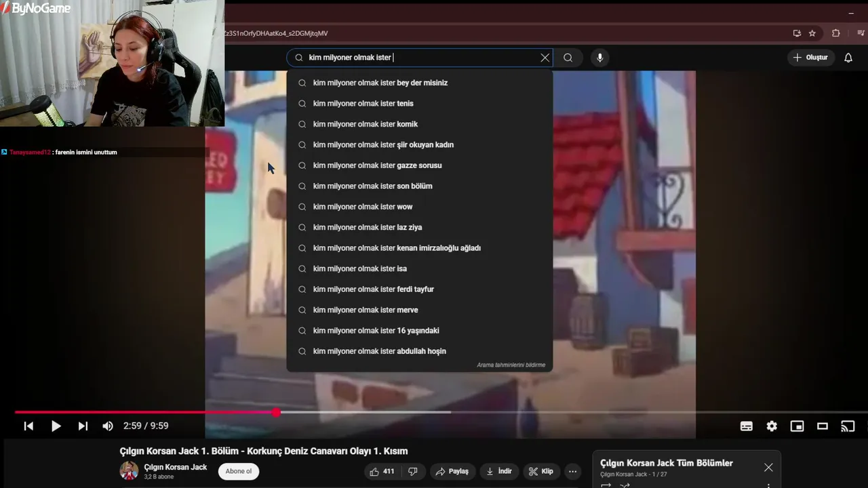Screen dimensions: 868x488
Task: Enable miniplayer mode
Action: click(797, 426)
